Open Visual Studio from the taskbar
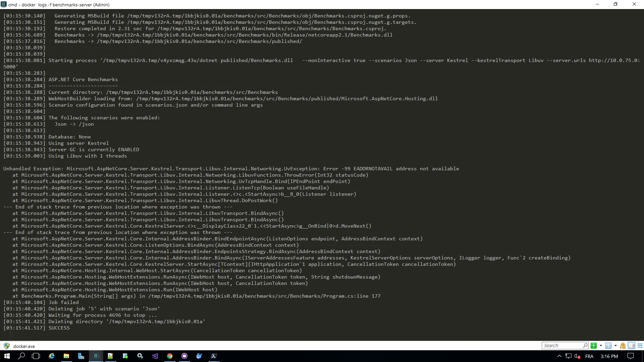Viewport: 644px width, 362px height. tap(155, 356)
